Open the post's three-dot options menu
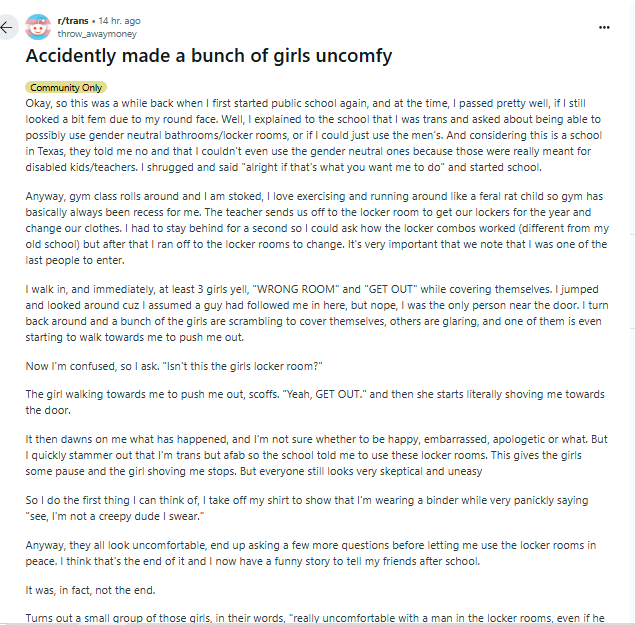The image size is (635, 625). tap(603, 27)
